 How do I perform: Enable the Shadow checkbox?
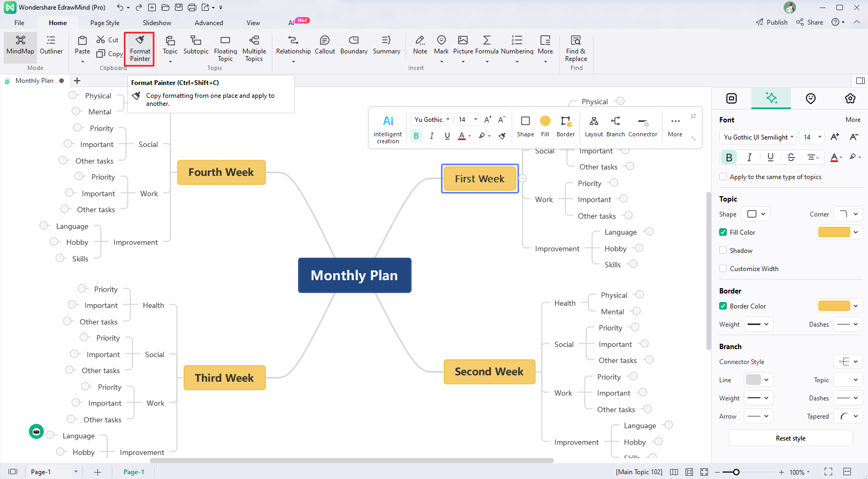click(723, 251)
